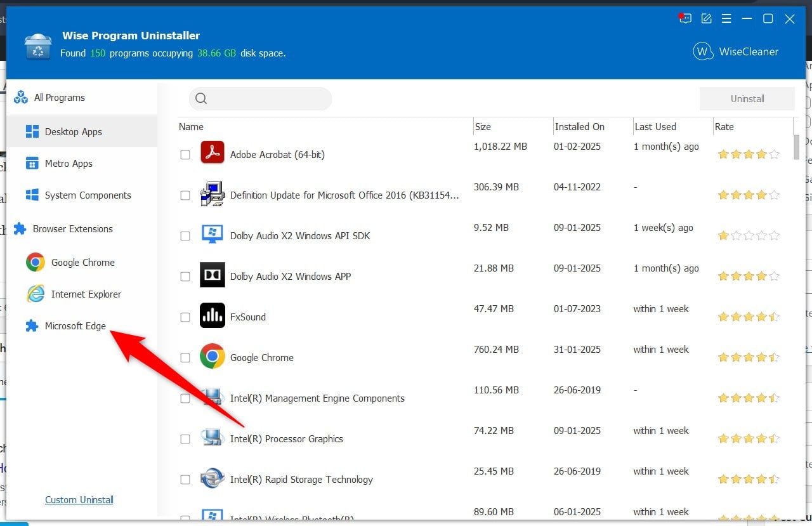Check the Google Chrome checkbox in list
Viewport: 812px width, 526px height.
(185, 357)
